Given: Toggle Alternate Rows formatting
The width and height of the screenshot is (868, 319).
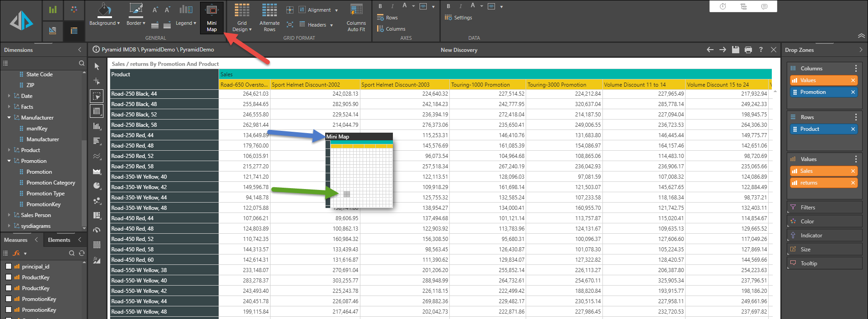Looking at the screenshot, I should point(270,18).
